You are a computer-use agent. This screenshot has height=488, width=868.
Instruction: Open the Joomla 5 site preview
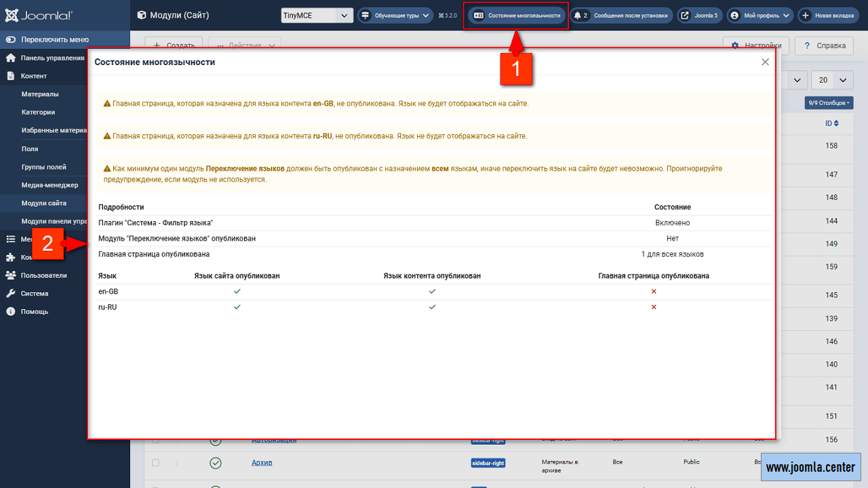click(699, 15)
